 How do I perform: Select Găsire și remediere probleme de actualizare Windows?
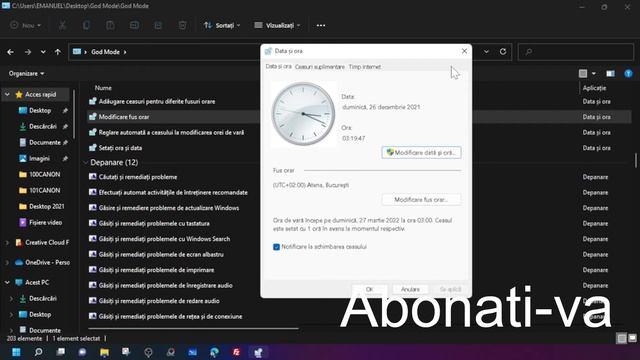(x=169, y=208)
